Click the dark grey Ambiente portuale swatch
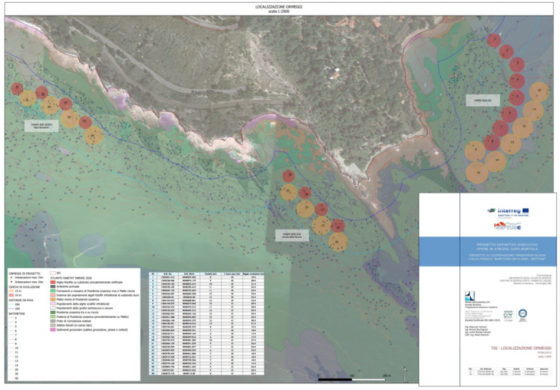 pyautogui.click(x=53, y=286)
